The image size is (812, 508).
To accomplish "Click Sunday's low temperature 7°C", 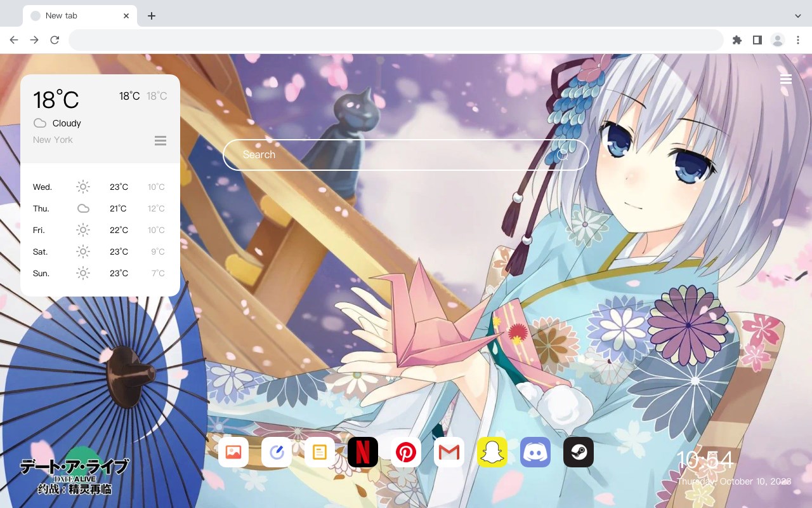I will pos(158,273).
